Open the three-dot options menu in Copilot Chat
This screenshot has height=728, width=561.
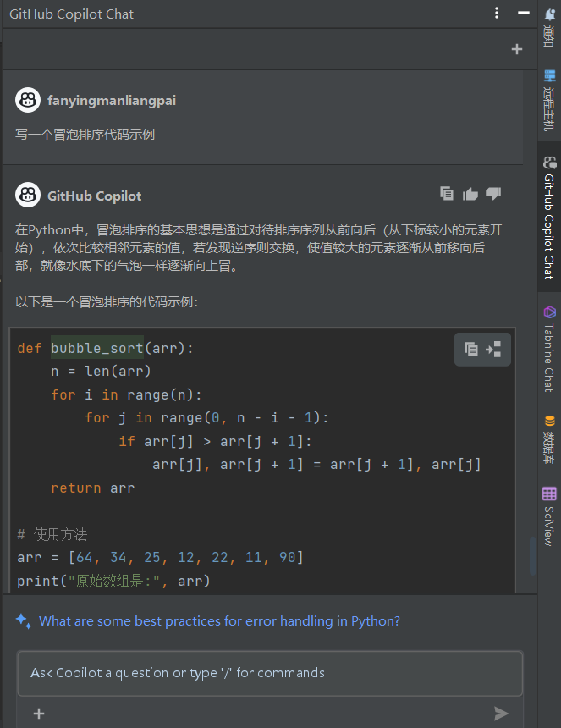497,13
